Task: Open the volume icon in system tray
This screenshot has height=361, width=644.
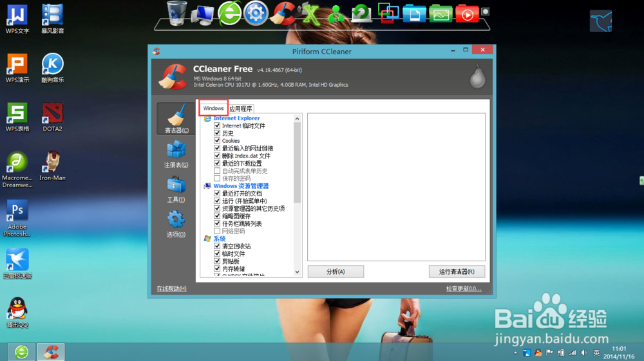Action: [x=584, y=353]
